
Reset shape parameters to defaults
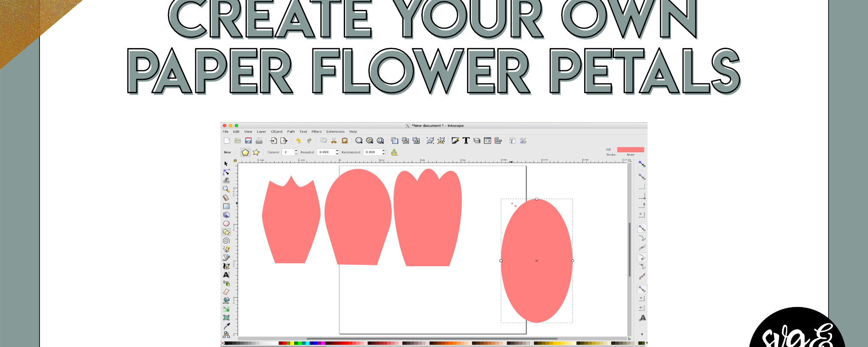point(394,152)
